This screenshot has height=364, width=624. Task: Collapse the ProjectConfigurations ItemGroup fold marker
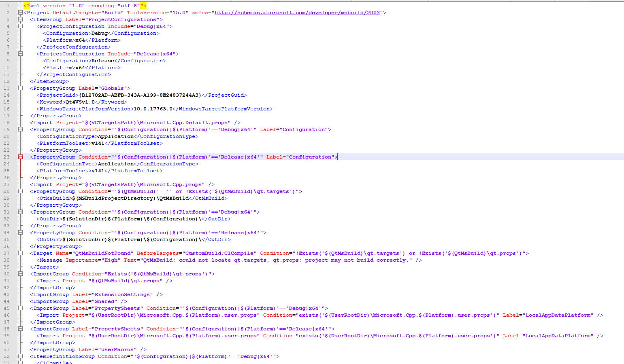coord(20,19)
